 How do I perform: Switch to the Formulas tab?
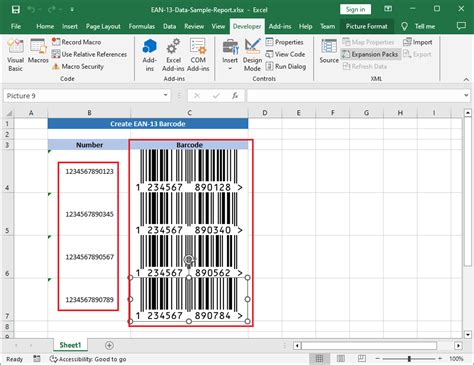click(x=142, y=26)
